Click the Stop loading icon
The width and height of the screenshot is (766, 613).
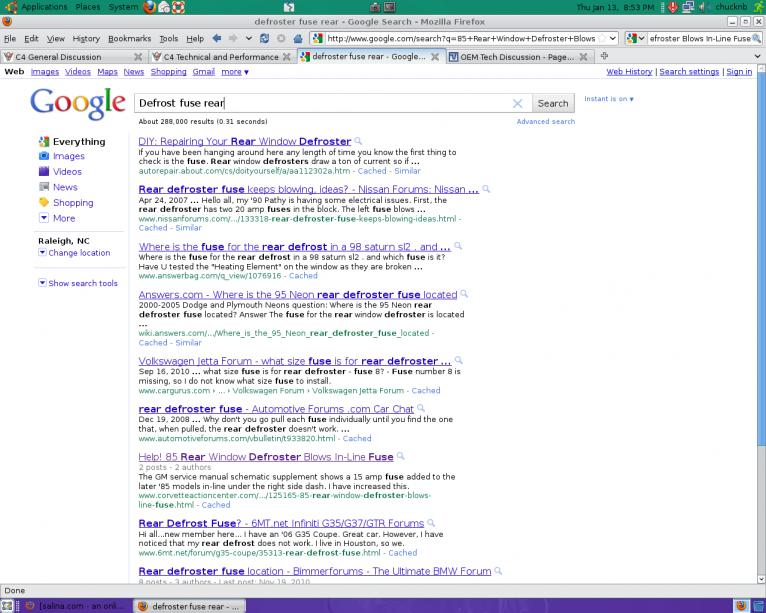point(281,38)
